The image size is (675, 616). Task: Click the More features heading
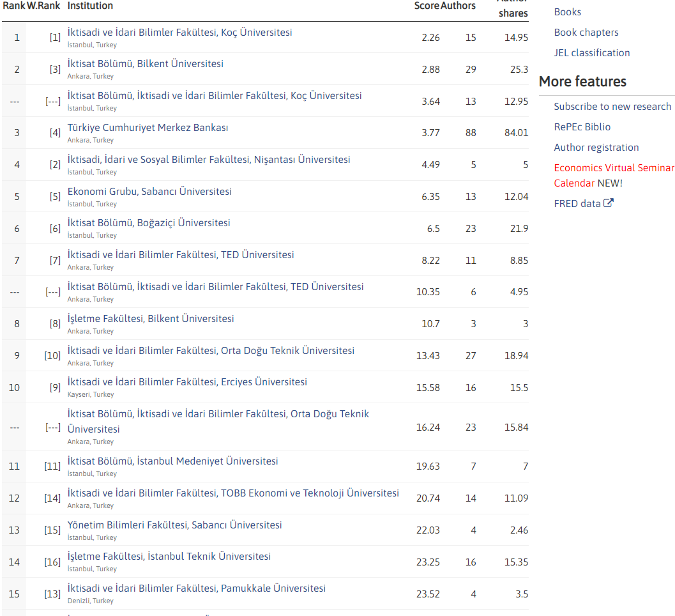click(582, 81)
